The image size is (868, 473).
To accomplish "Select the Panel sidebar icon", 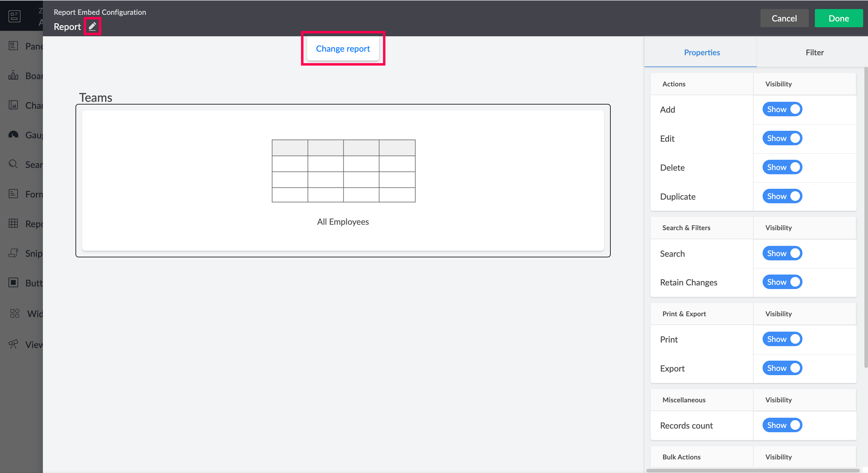I will [13, 46].
